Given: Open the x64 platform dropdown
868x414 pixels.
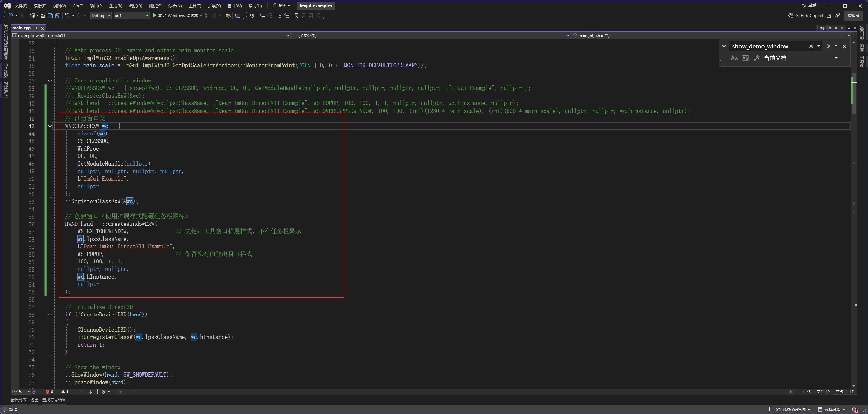Looking at the screenshot, I should (131, 15).
